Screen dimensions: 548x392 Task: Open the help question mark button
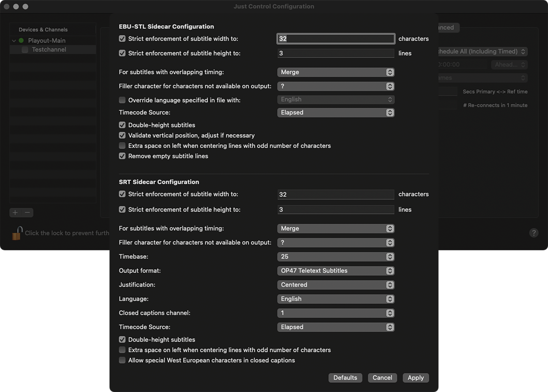coord(534,233)
